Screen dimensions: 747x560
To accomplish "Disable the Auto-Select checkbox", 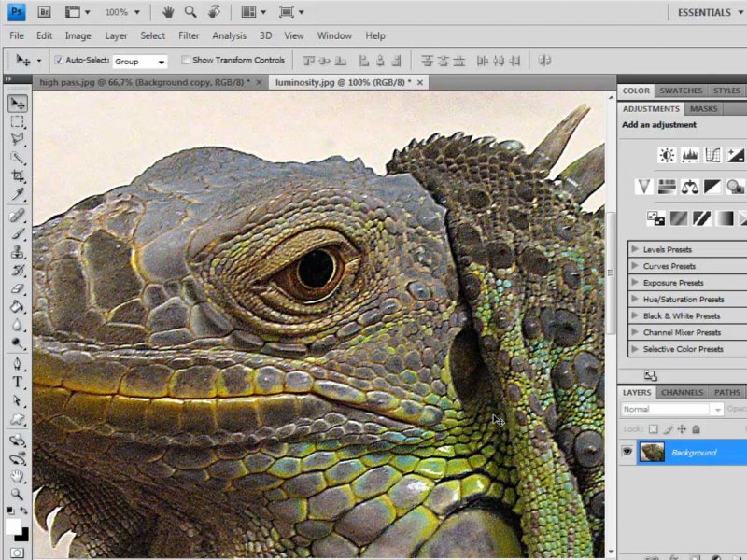I will [59, 61].
